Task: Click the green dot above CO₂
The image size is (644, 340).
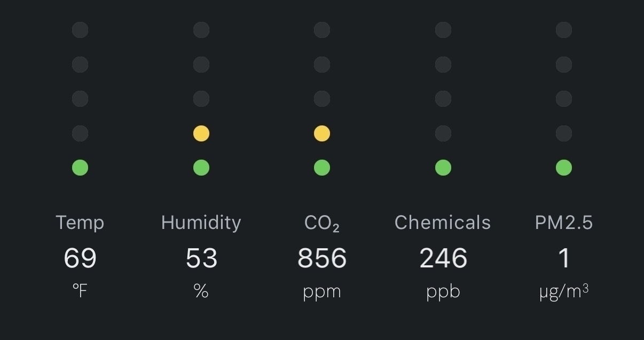Action: point(322,168)
